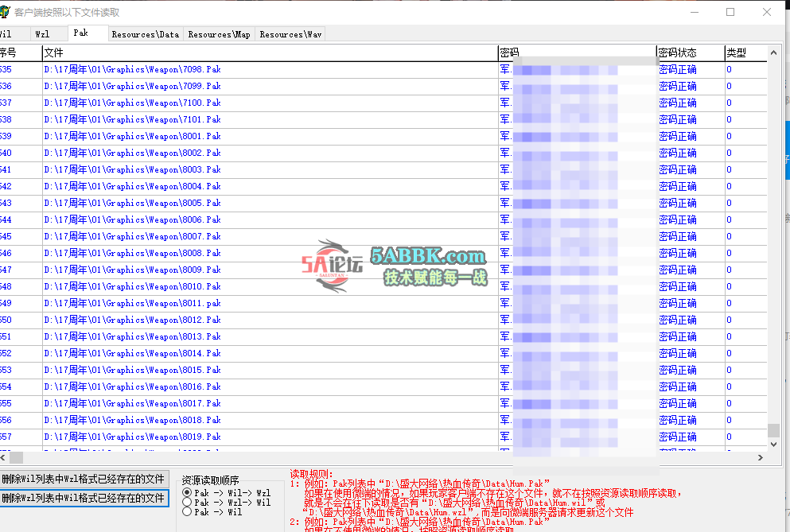Viewport: 790px width, 532px height.
Task: Open the Resources\Wav tab
Action: tap(290, 34)
